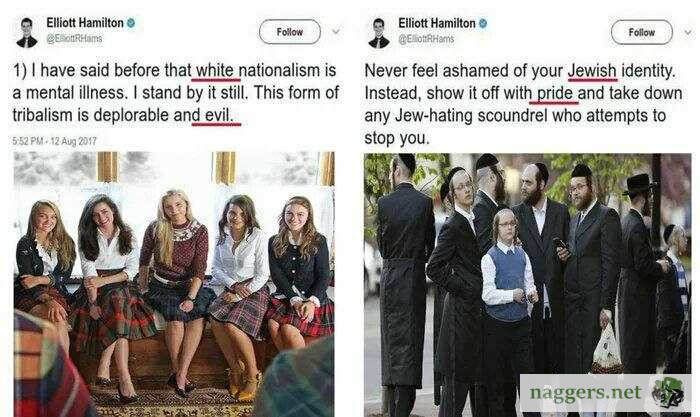This screenshot has height=417, width=700.
Task: Click the tweet text beginning "1) I have said before"
Action: [x=175, y=93]
